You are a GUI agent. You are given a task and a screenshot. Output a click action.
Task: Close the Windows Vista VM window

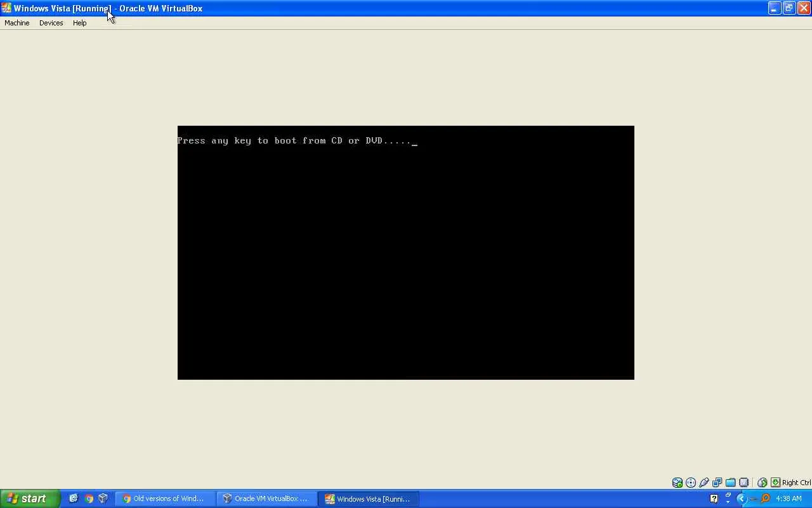[x=803, y=8]
